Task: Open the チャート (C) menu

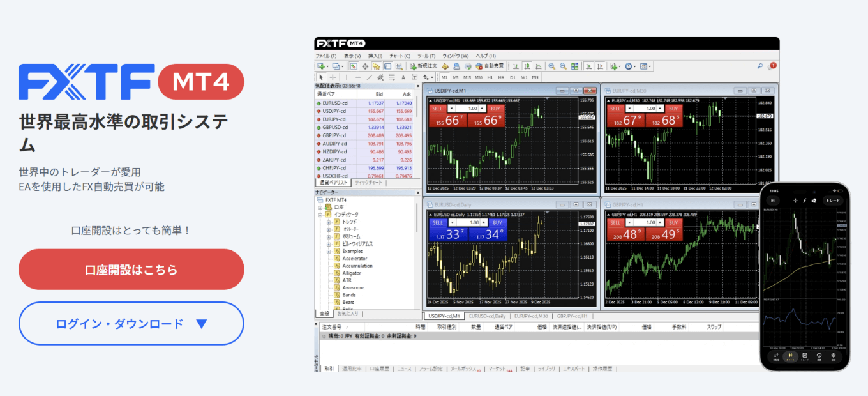Action: point(400,56)
